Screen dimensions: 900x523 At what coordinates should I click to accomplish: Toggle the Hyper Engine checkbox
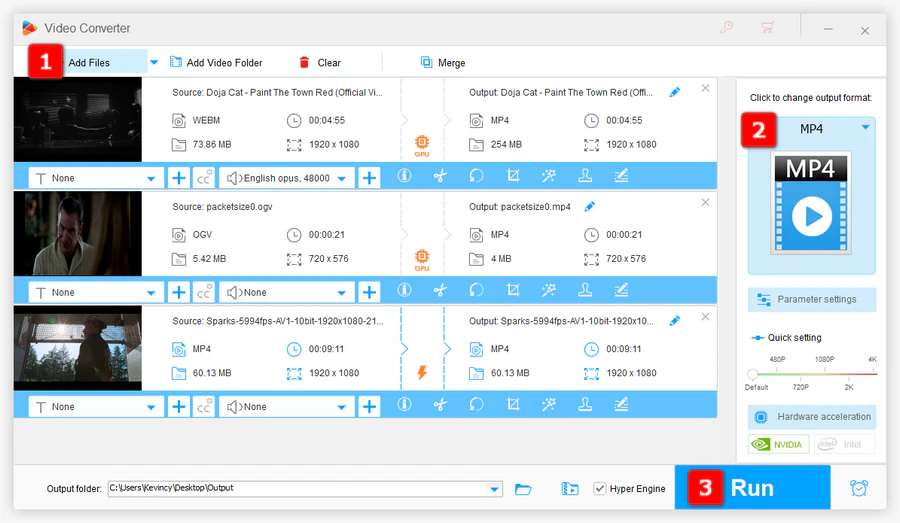tap(599, 489)
